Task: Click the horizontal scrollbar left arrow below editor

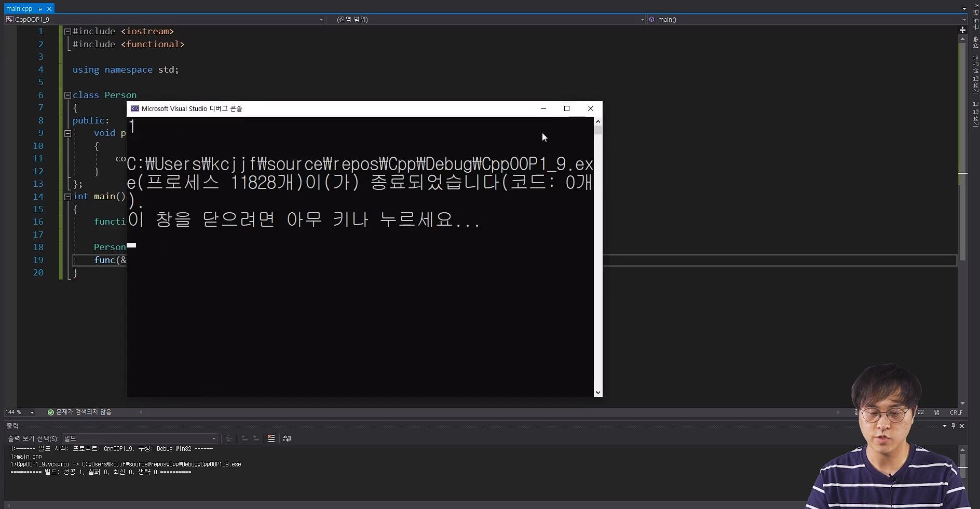Action: pos(140,412)
